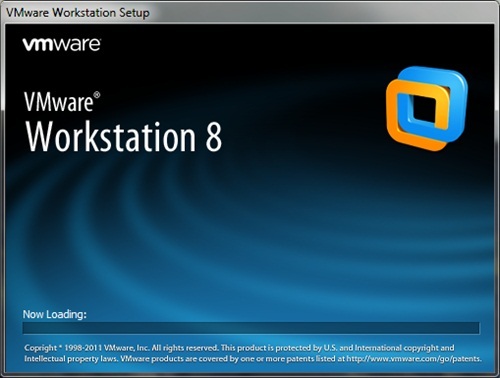Image resolution: width=500 pixels, height=378 pixels.
Task: Click the registered trademark symbol after VMware
Action: pos(97,95)
